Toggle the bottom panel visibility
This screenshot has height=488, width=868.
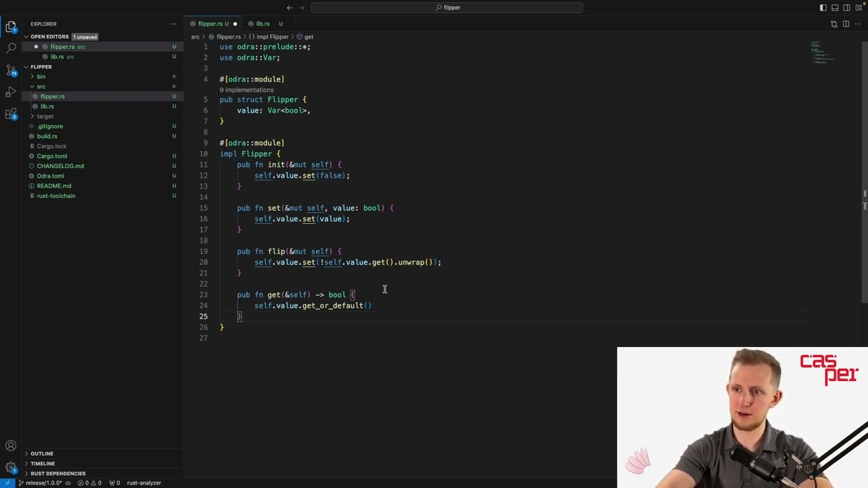(x=835, y=7)
